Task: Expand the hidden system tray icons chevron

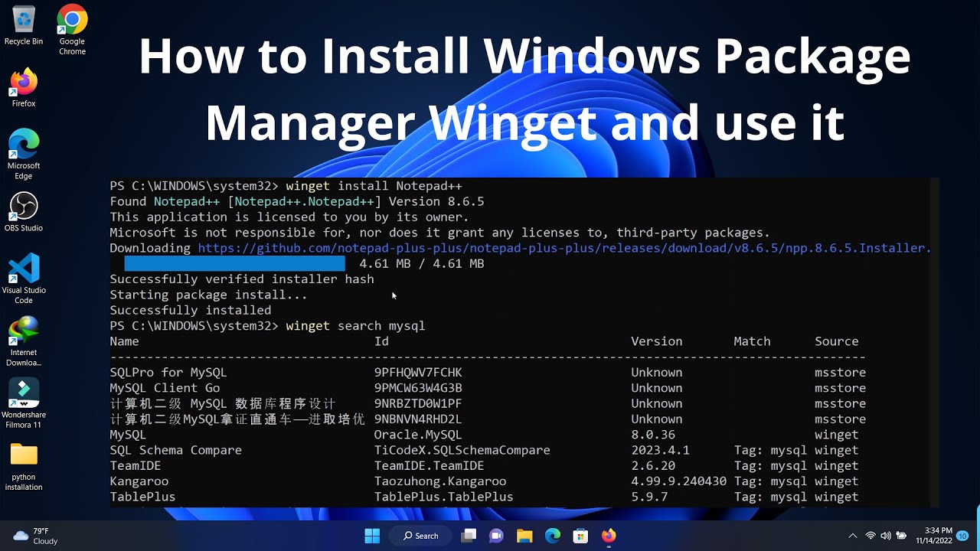Action: 853,536
